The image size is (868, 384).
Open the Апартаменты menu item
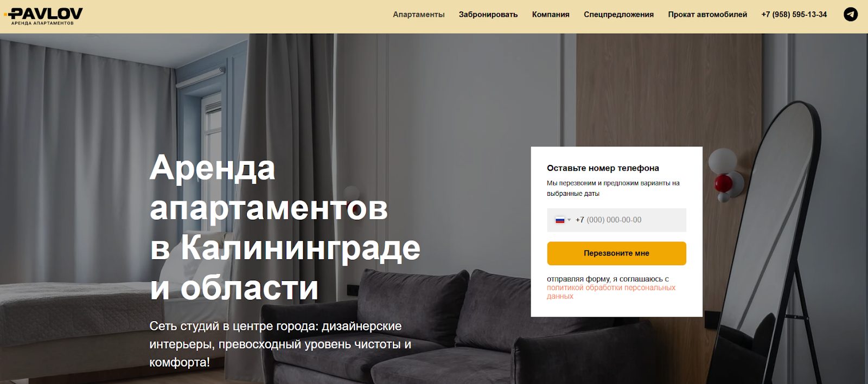tap(419, 15)
